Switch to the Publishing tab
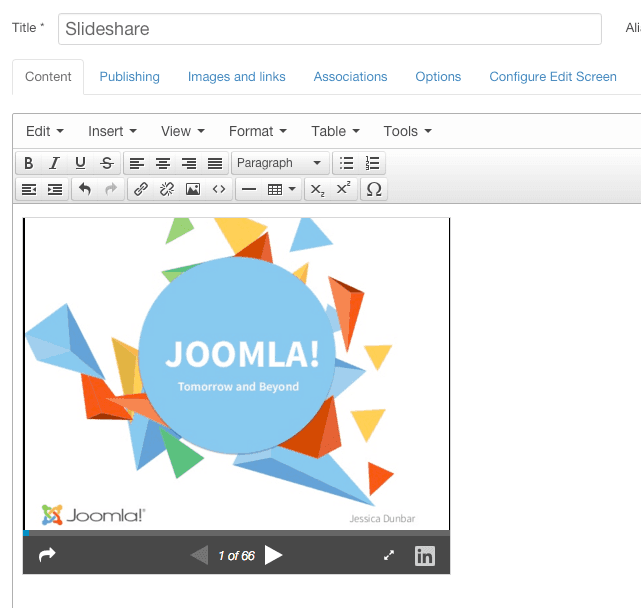This screenshot has width=641, height=608. pyautogui.click(x=130, y=77)
